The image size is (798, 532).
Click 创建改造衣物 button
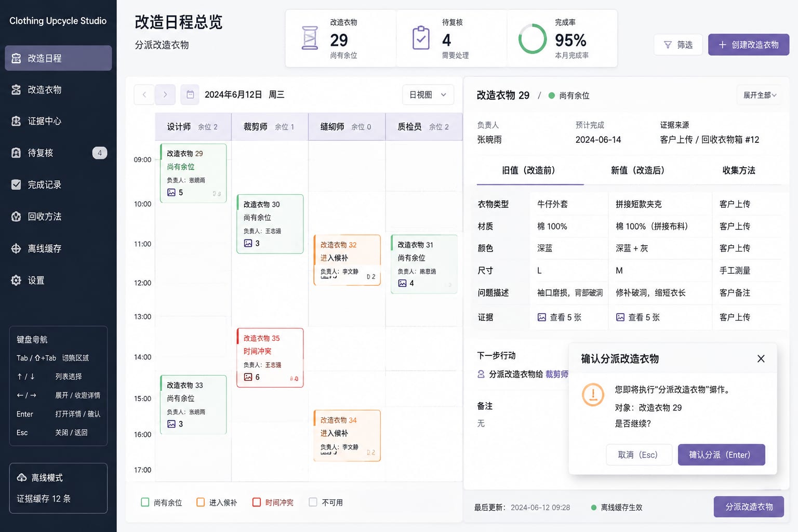tap(749, 45)
